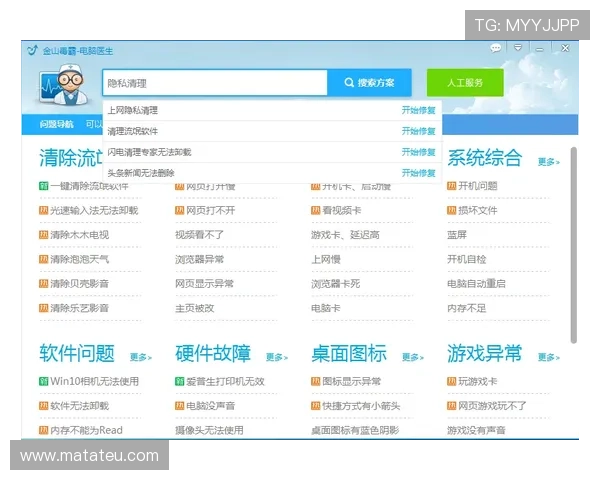Click the orange badge before 看视频卡
600x480 pixels.
(315, 210)
